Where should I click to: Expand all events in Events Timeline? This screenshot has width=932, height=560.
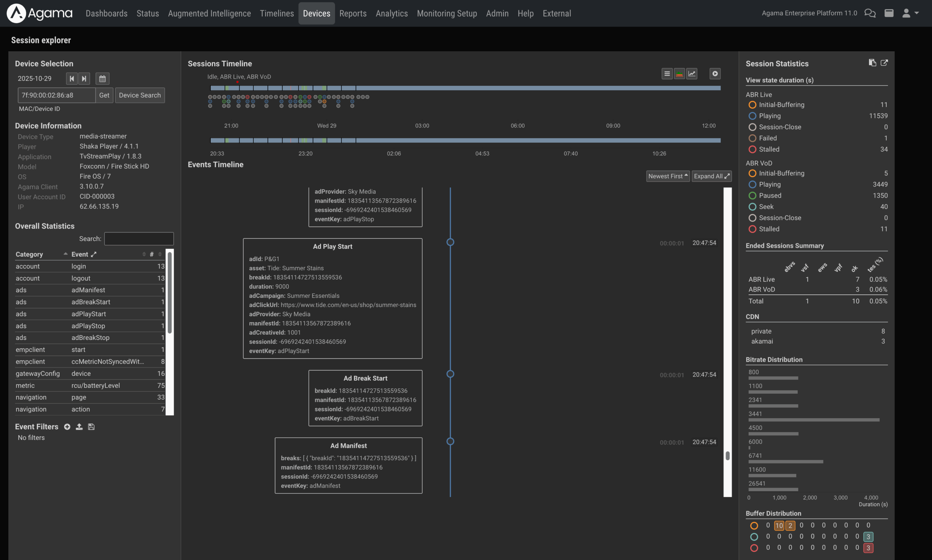point(711,176)
